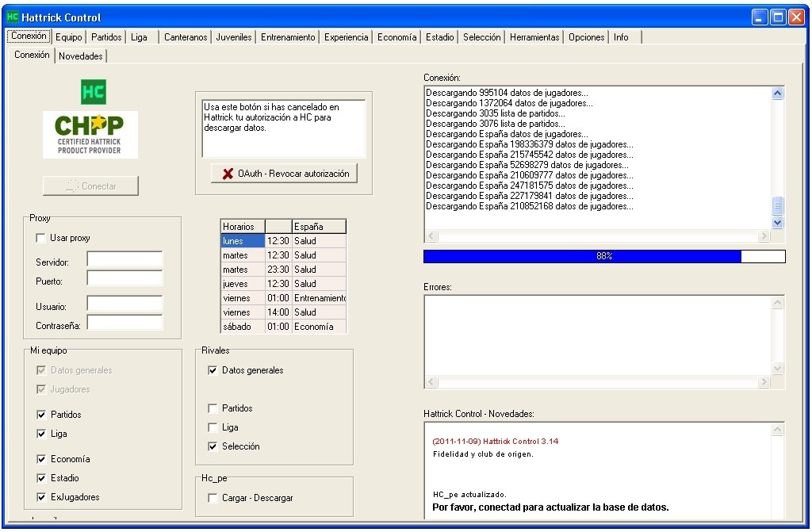Select the lunes row in Horarios table
Viewport: 812px width, 532px height.
pyautogui.click(x=283, y=241)
